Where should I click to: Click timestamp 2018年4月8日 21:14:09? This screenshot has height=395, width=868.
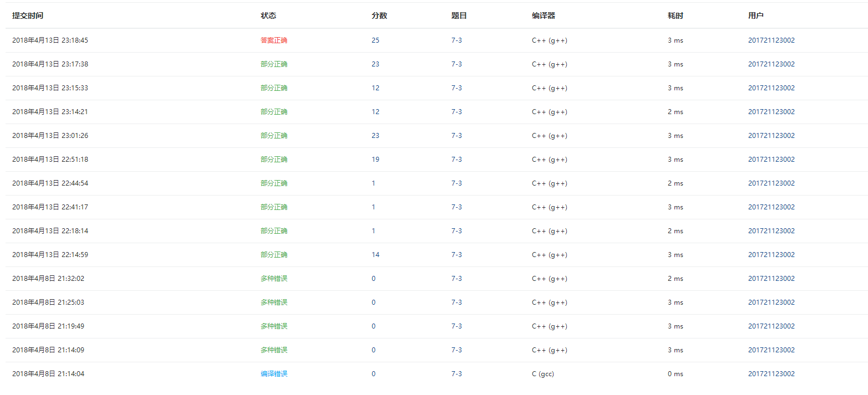click(x=48, y=350)
